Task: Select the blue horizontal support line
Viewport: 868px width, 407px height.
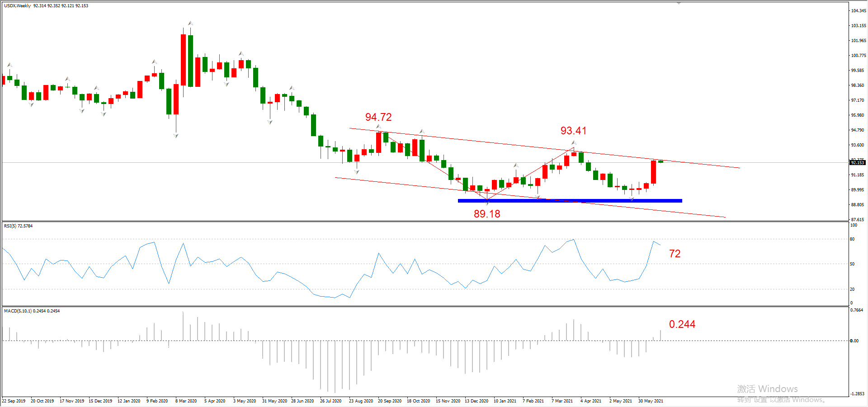Action: tap(570, 200)
